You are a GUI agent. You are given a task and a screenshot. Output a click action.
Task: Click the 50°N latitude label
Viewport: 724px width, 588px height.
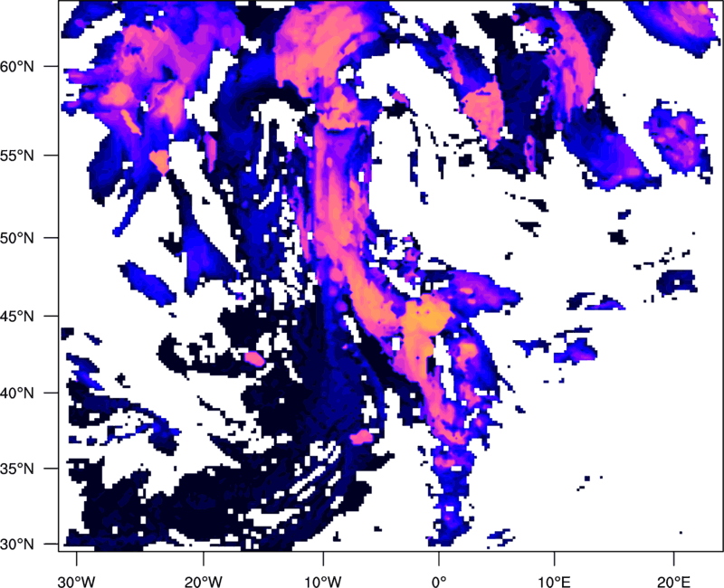click(x=17, y=238)
